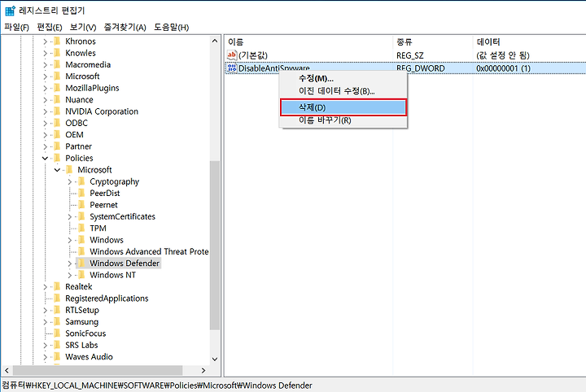Expand the NVIDIA Corporation key
The image size is (586, 392).
coord(46,111)
